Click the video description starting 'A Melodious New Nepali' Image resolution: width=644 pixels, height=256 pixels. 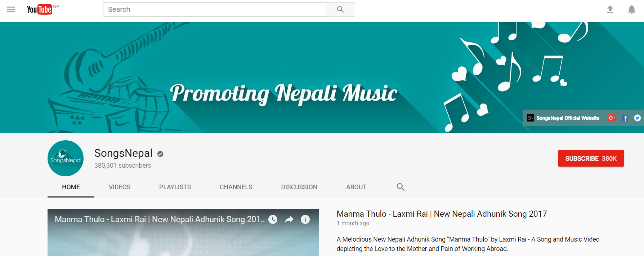[x=468, y=244]
